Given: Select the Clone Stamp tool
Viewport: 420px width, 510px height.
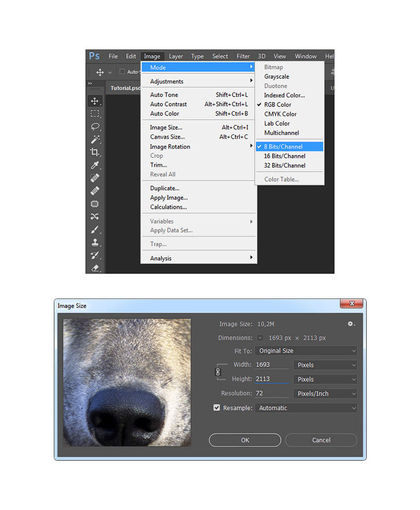Looking at the screenshot, I should [x=94, y=242].
